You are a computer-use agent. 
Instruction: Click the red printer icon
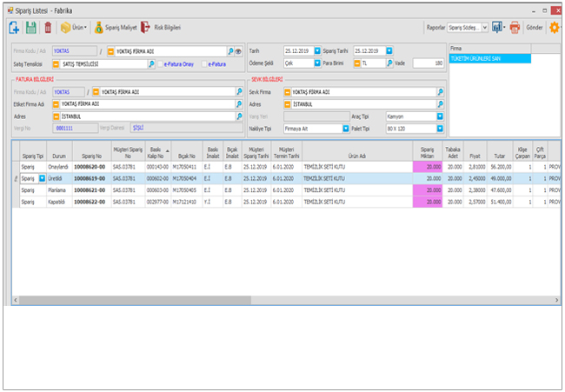tap(515, 28)
